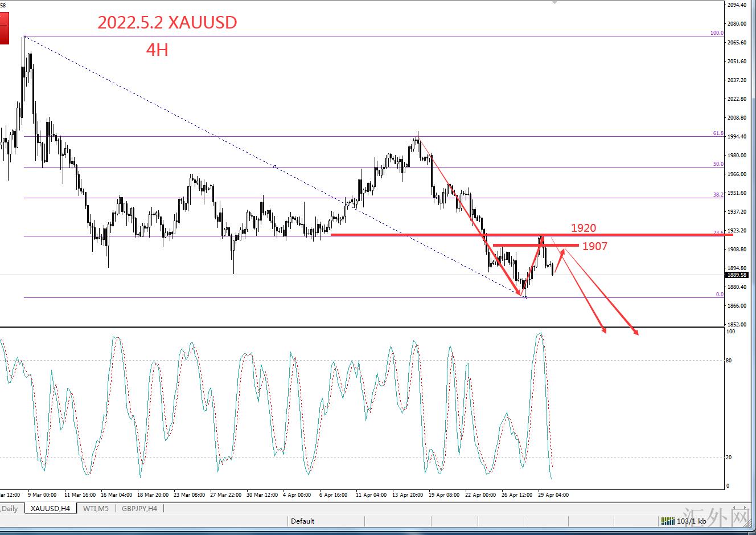Viewport: 756px width, 535px height.
Task: Click the 2037.20 price scale label
Action: coord(737,80)
